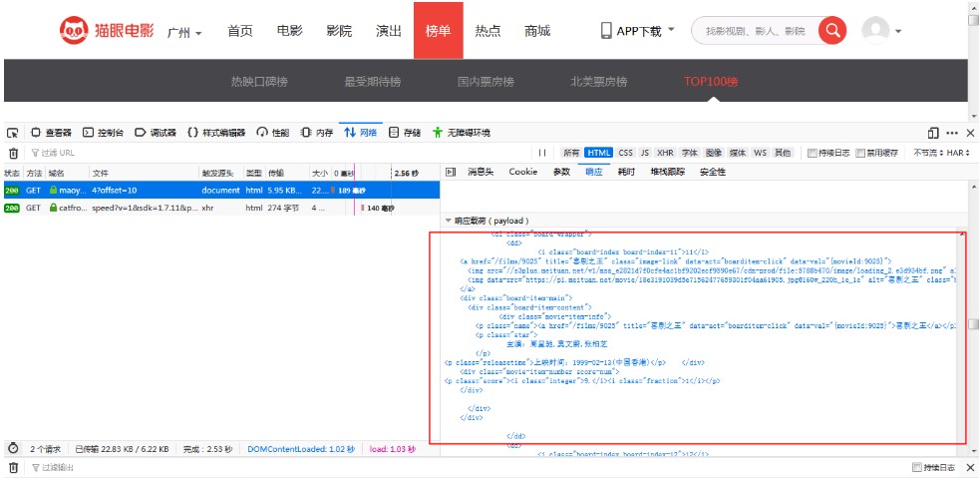The image size is (980, 478).
Task: Open the 堆栈跟踪 stack trace tab
Action: tap(668, 172)
